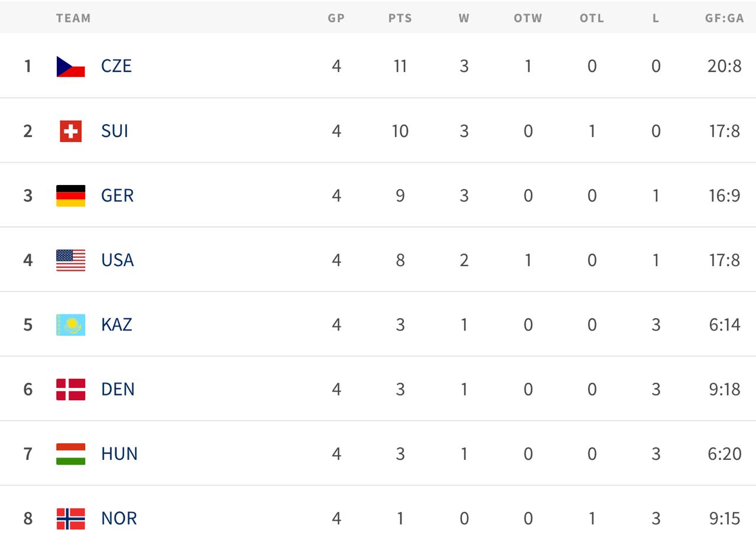Click the NOR team name

coord(119,518)
